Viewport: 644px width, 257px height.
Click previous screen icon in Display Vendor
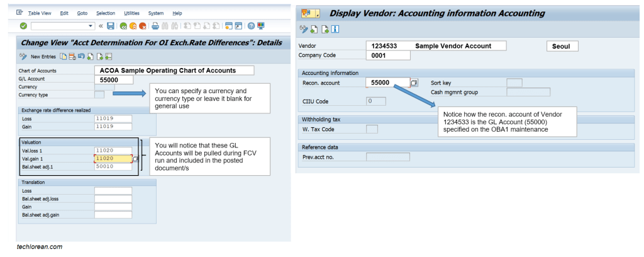[314, 29]
